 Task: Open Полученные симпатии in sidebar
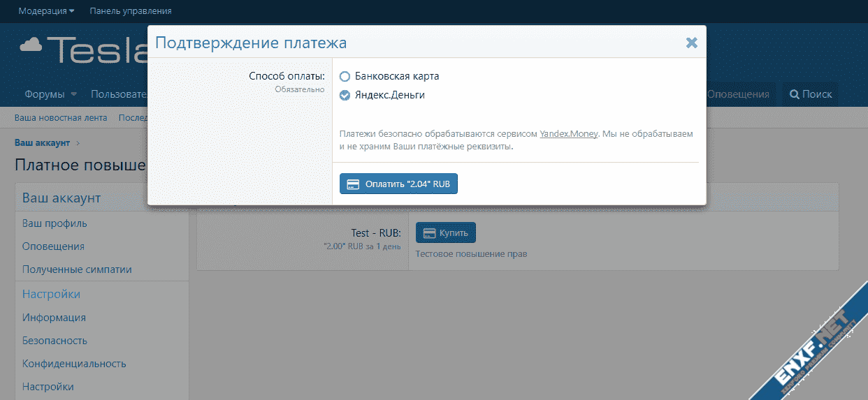tap(77, 269)
